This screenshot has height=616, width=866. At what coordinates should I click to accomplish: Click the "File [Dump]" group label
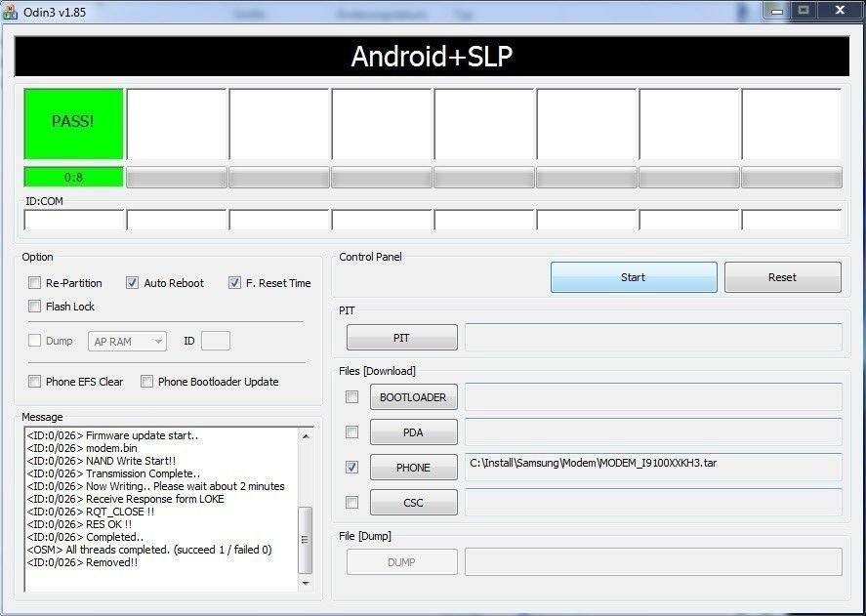[365, 536]
